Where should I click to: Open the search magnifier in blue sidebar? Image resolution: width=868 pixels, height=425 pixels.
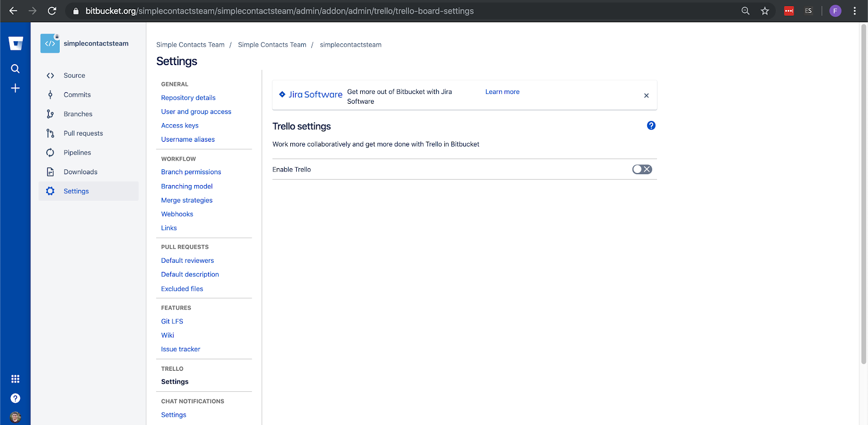pyautogui.click(x=15, y=68)
